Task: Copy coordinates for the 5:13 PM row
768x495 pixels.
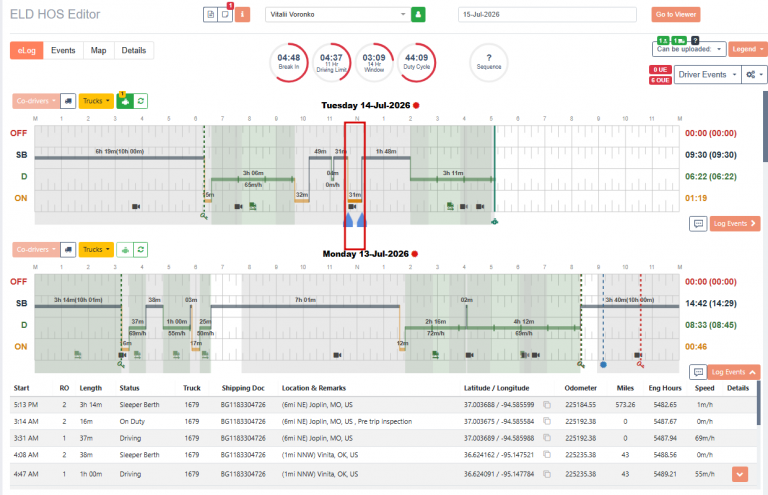Action: [x=547, y=405]
